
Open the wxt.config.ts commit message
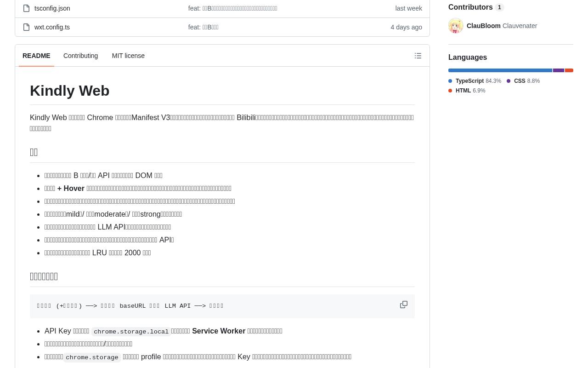203,27
